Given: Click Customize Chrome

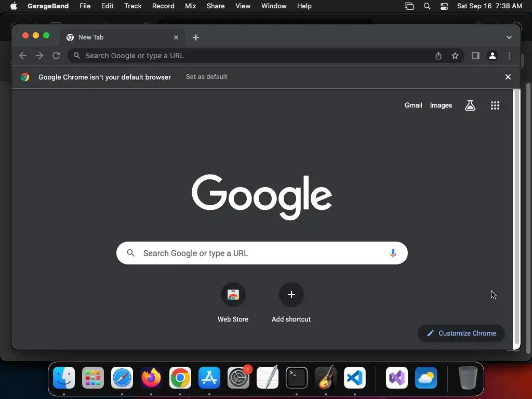Looking at the screenshot, I should (x=461, y=333).
